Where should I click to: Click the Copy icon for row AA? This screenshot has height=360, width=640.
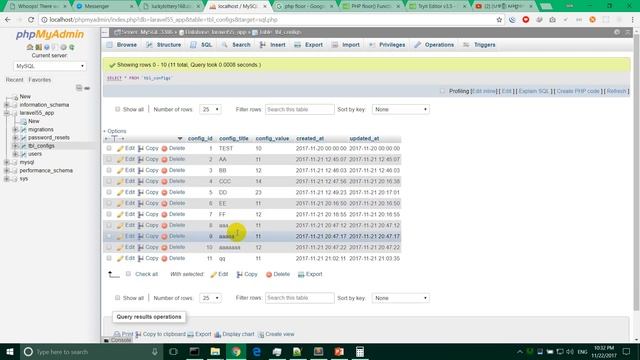click(140, 160)
